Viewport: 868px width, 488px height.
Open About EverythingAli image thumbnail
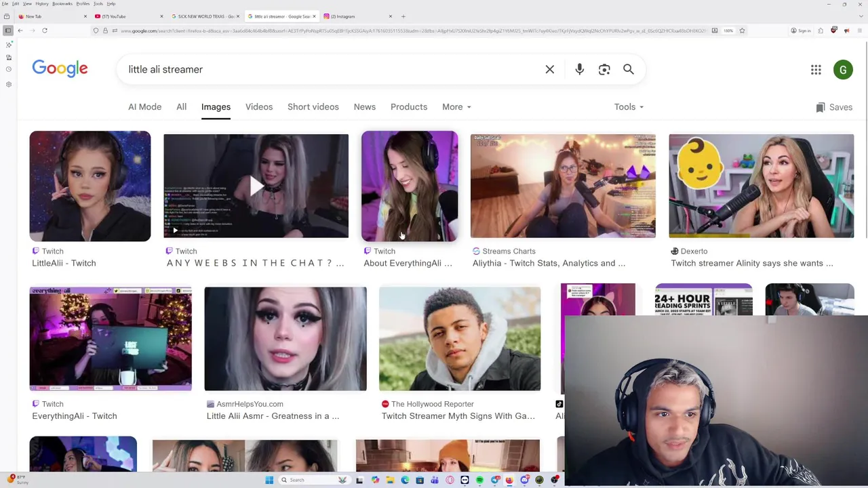[410, 186]
